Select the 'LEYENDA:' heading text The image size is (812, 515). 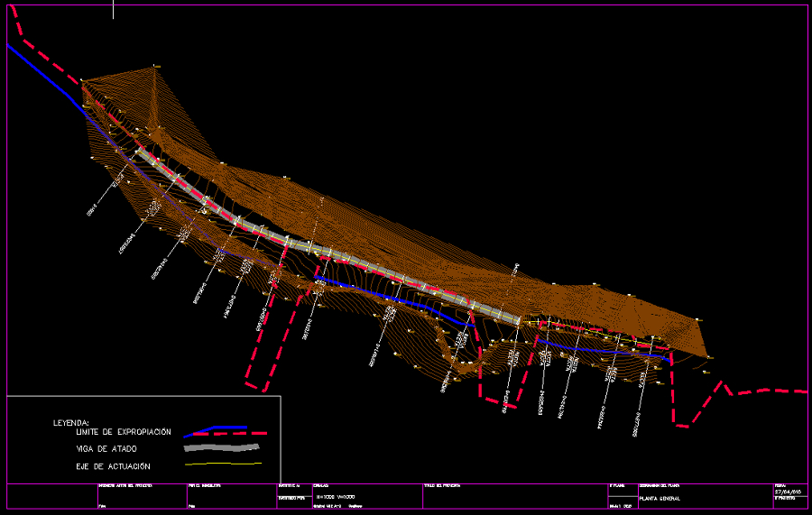point(71,423)
